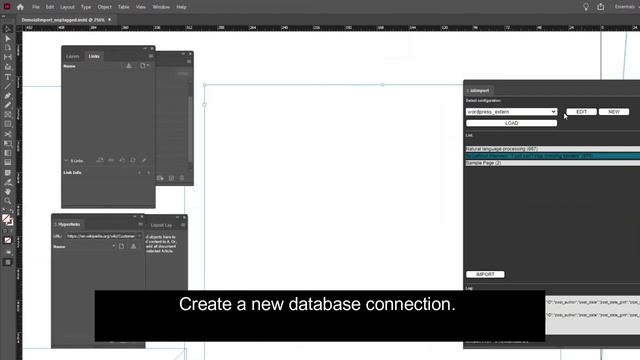Image resolution: width=640 pixels, height=360 pixels.
Task: Select the Type tool
Action: 7,77
